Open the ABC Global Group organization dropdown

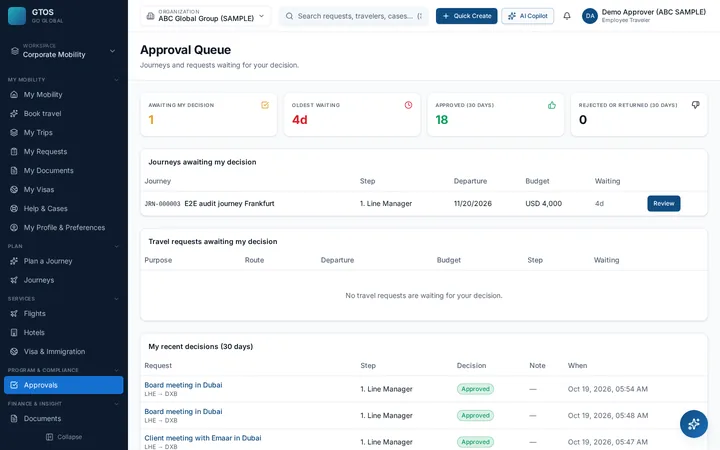click(206, 16)
